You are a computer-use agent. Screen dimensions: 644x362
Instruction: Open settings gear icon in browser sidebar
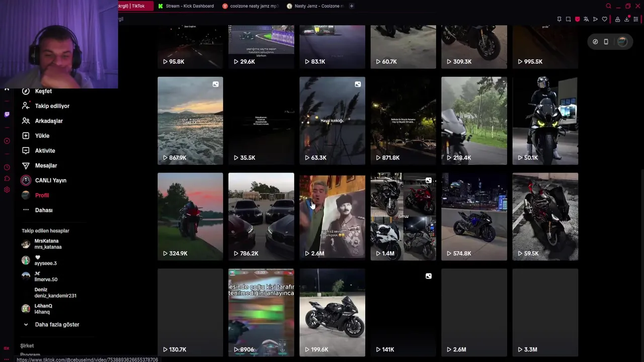click(x=7, y=190)
